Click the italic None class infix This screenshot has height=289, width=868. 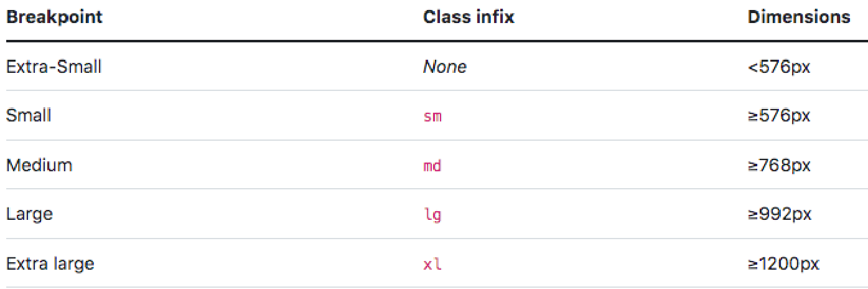pos(444,66)
